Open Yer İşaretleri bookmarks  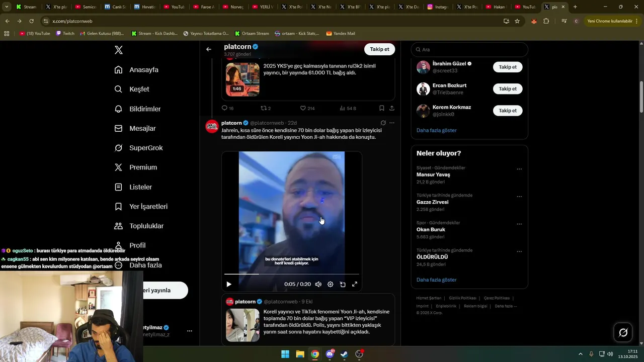pyautogui.click(x=141, y=207)
